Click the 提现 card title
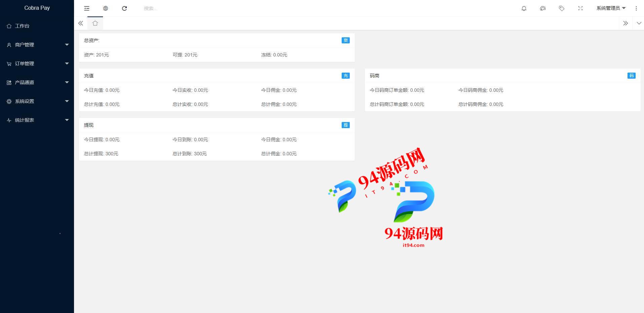This screenshot has width=644, height=313. coord(89,125)
